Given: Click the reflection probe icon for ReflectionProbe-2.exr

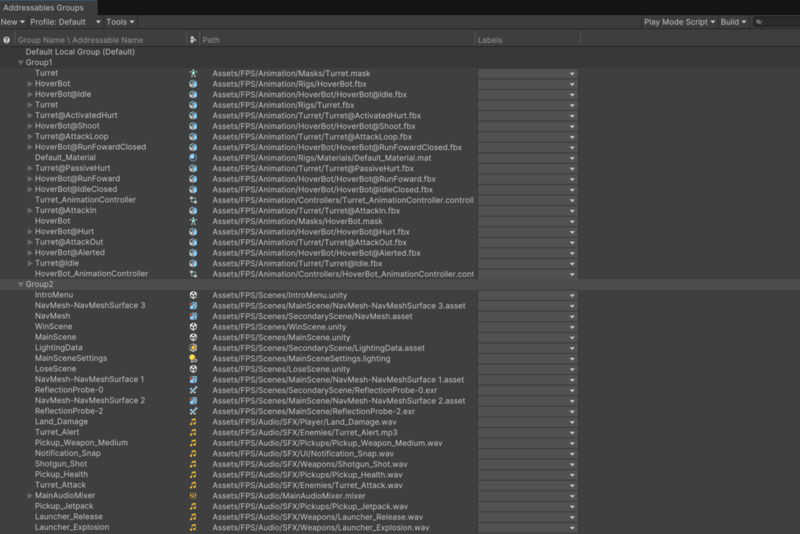Looking at the screenshot, I should (193, 411).
